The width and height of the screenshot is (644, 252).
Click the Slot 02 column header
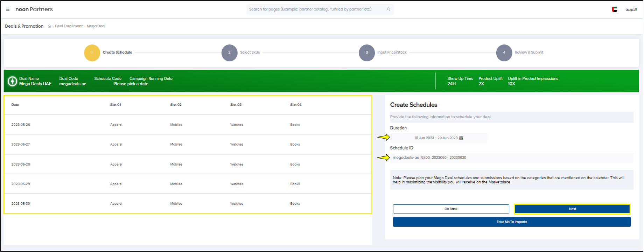[x=176, y=105]
